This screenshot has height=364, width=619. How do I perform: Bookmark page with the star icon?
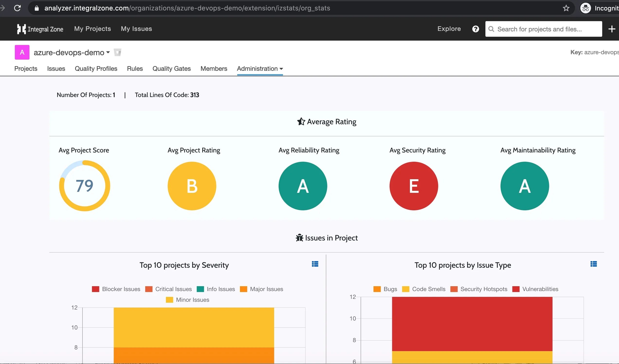tap(566, 8)
